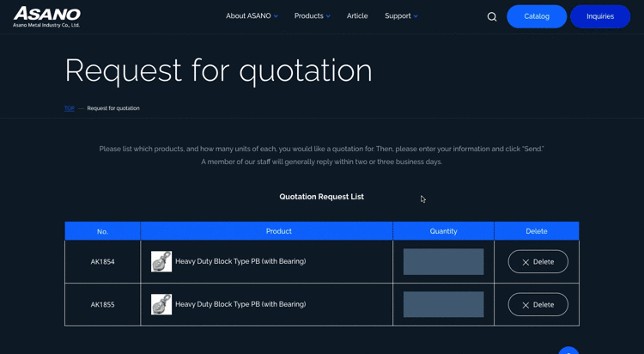Expand the Support dropdown menu
The height and width of the screenshot is (354, 644).
[x=401, y=16]
